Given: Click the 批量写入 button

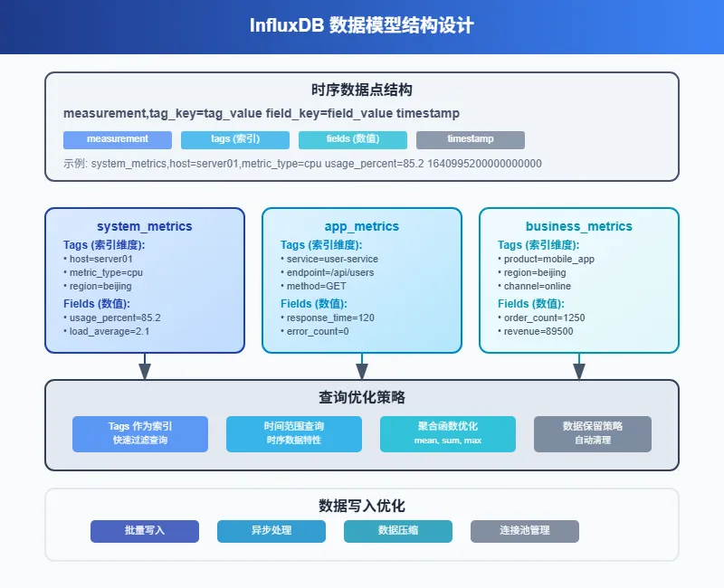Looking at the screenshot, I should pyautogui.click(x=145, y=531).
